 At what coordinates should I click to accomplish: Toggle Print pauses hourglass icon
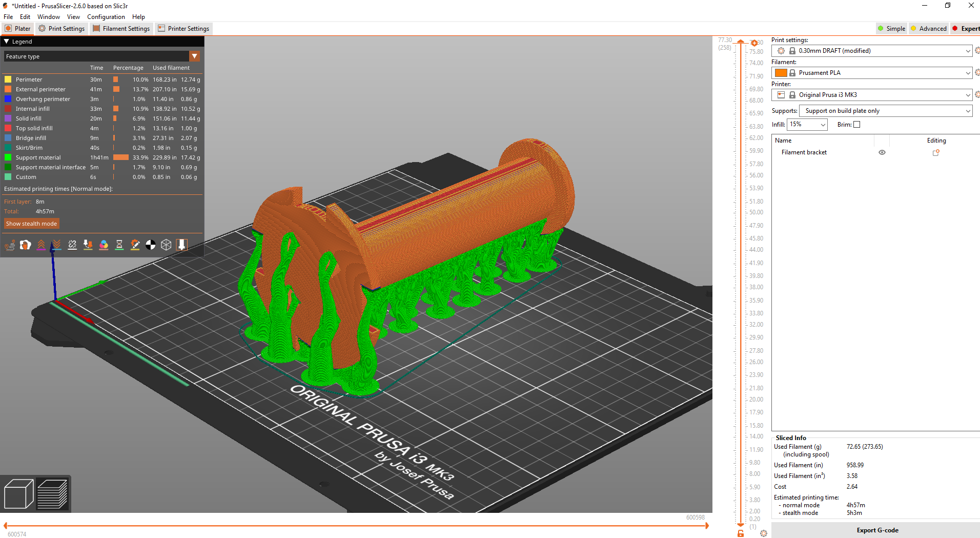(x=119, y=245)
